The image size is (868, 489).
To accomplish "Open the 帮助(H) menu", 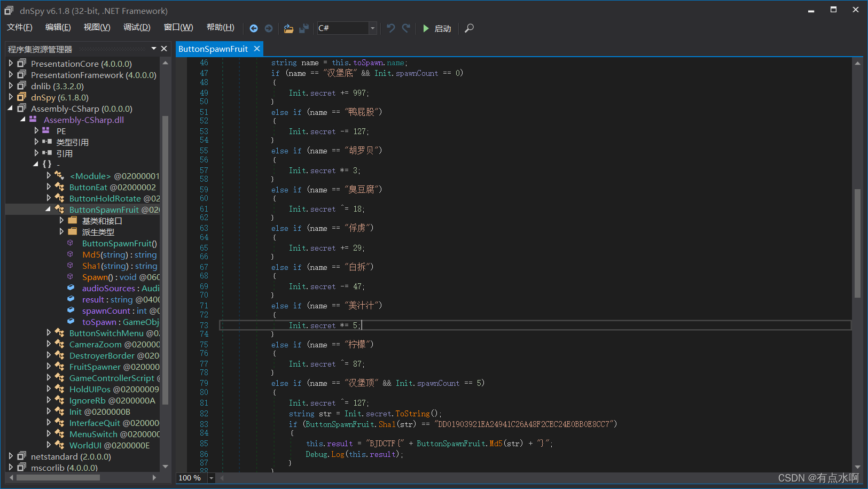I will click(x=221, y=27).
